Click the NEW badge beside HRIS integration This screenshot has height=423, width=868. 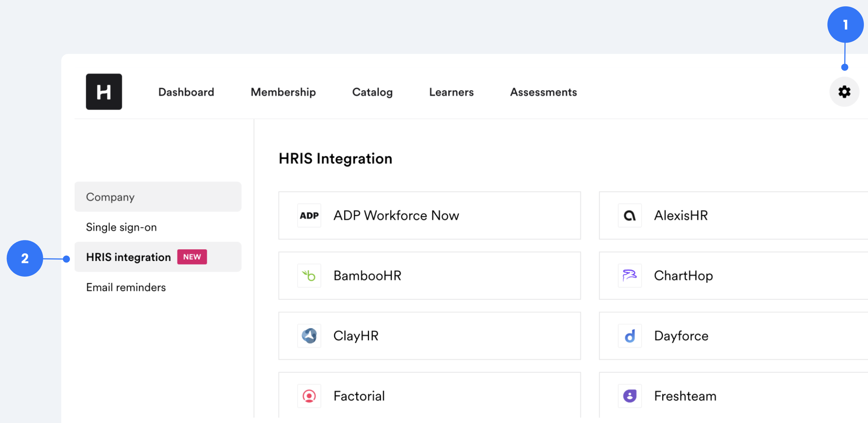pyautogui.click(x=192, y=257)
